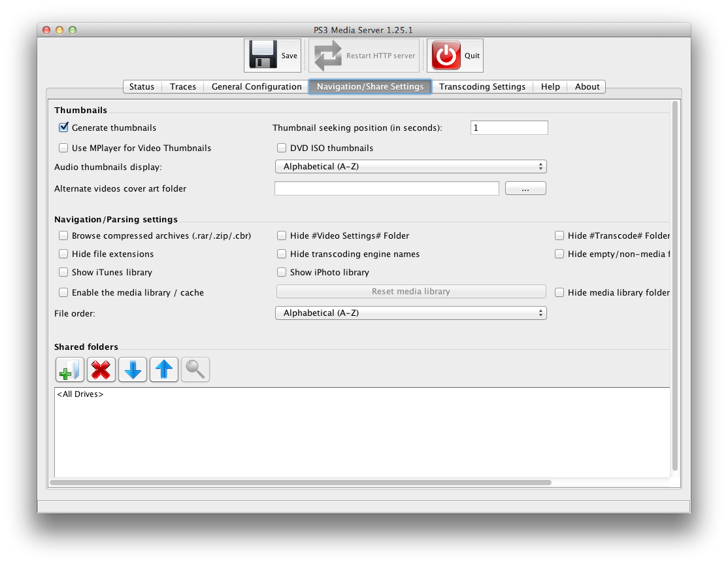This screenshot has width=728, height=565.
Task: Click the Save floppy disk icon
Action: tap(263, 55)
